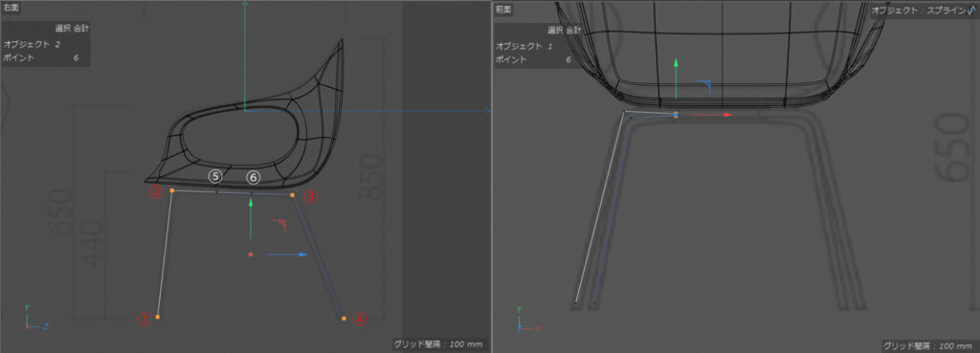Click the selected orange-blue point in front view
The height and width of the screenshot is (353, 980).
click(x=676, y=115)
